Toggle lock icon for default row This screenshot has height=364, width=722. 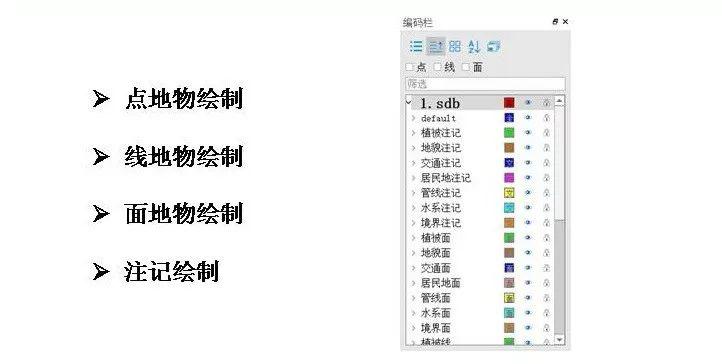[547, 118]
